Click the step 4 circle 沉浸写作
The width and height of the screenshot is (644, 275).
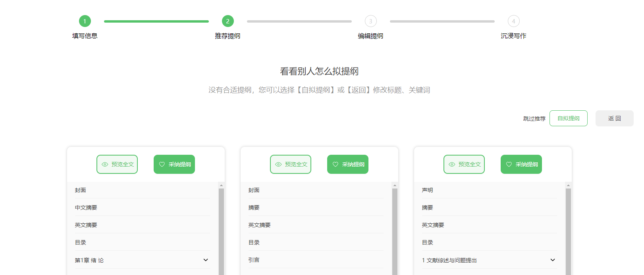[x=514, y=21]
